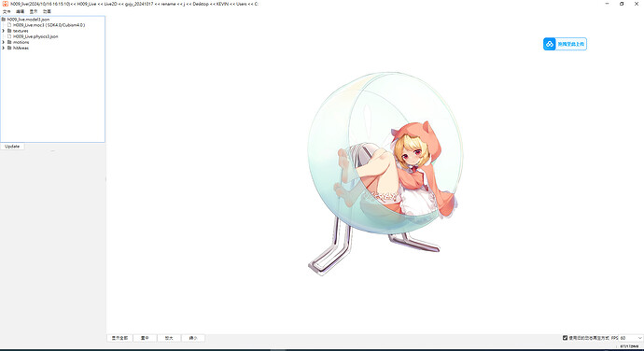Select the hitAreas folder label
Image resolution: width=644 pixels, height=351 pixels.
point(21,49)
